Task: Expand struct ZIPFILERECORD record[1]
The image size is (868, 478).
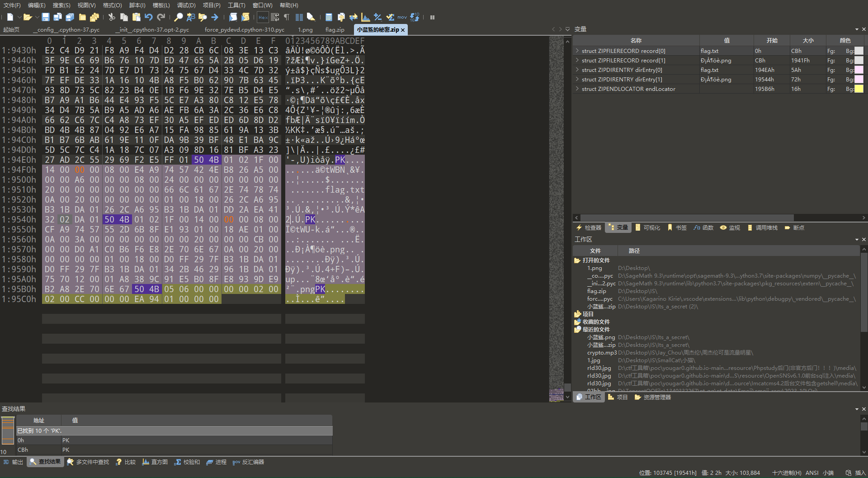Action: 577,60
